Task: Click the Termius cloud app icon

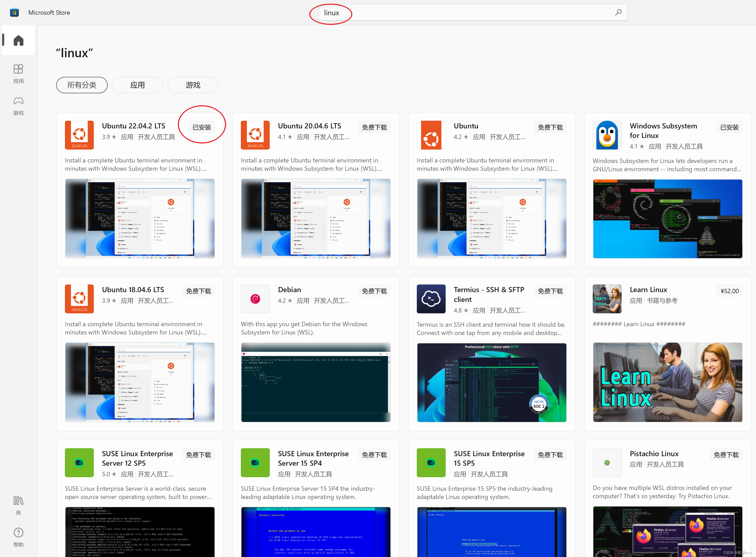Action: tap(431, 299)
